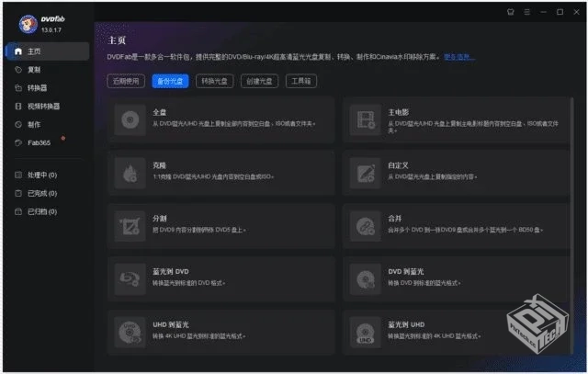The height and width of the screenshot is (374, 588).
Task: Click the 全盘 card title text
Action: [159, 112]
